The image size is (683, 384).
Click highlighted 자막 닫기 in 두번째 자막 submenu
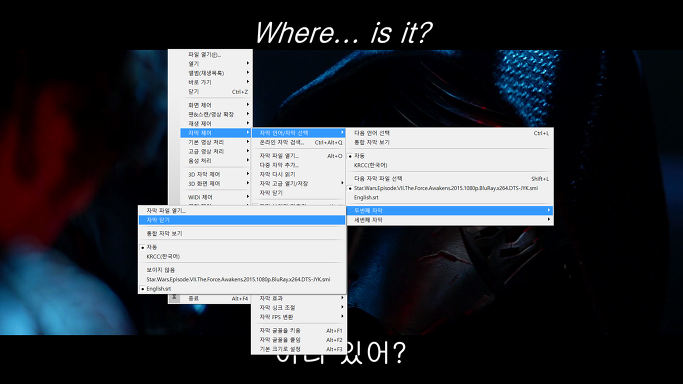point(242,220)
